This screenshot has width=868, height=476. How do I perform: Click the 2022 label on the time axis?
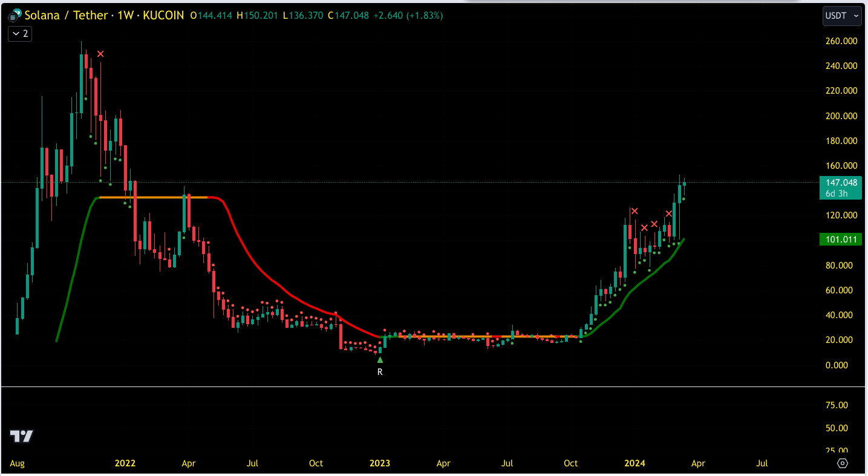[x=125, y=463]
